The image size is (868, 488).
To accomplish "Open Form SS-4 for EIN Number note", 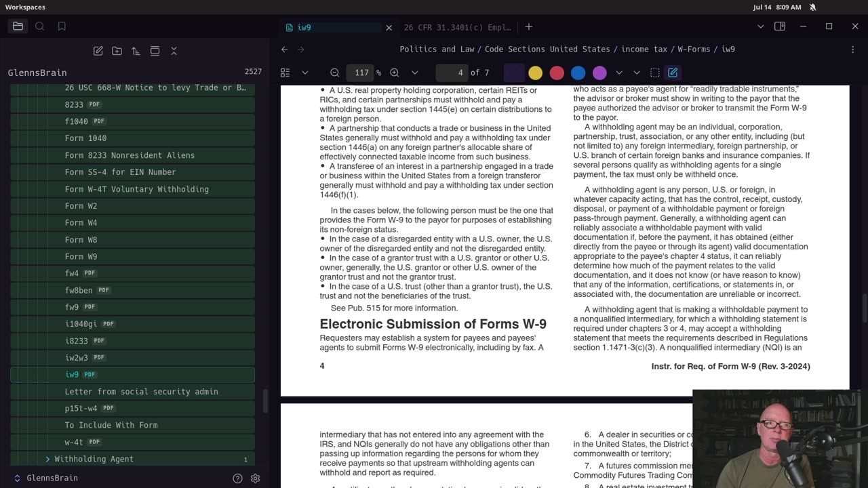I will [132, 172].
